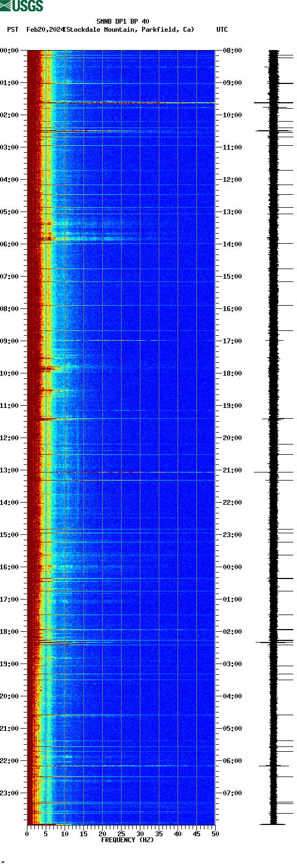Click the 06:00 UTC label on the right axis

pos(232,761)
